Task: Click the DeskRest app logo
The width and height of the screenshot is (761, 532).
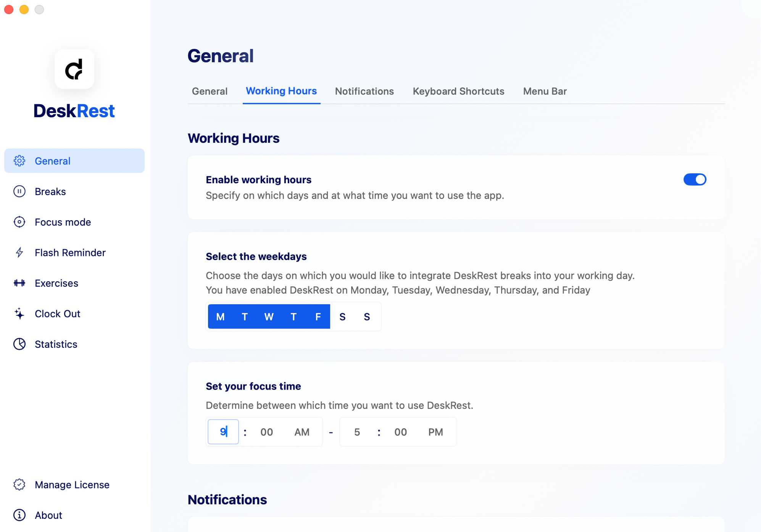Action: pos(74,69)
